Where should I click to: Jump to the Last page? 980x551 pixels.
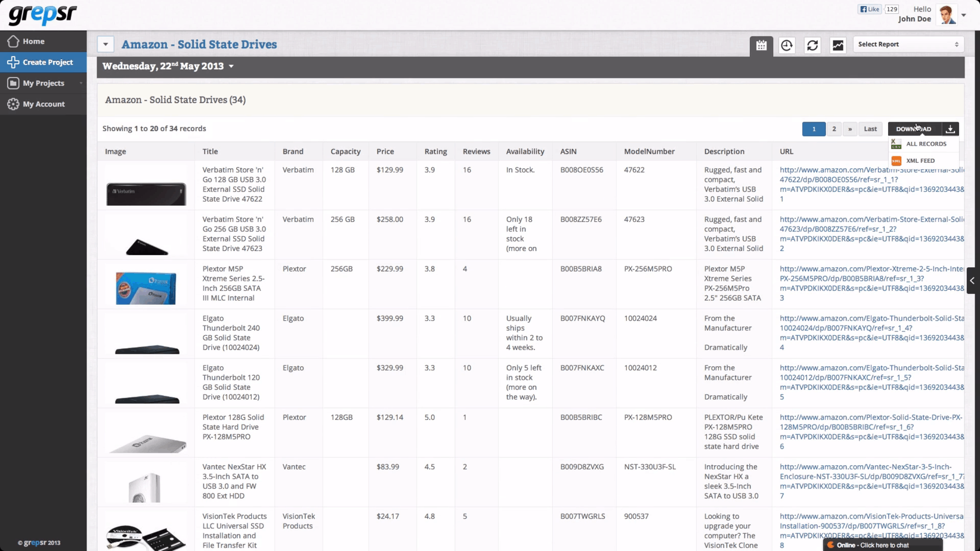pyautogui.click(x=870, y=129)
